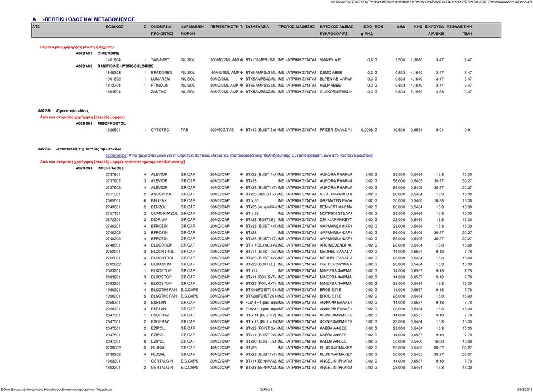Select the "ΚΩΔΙΚΟΣ" column header
Image resolution: width=533 pixels, height=392 pixels.
tap(114, 27)
